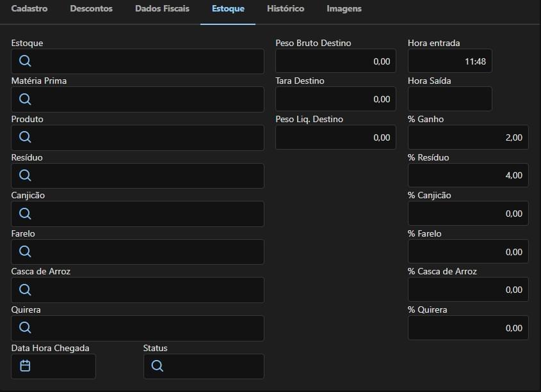Open the Data Hora Chegada calendar picker
Screen dimensions: 541x392
pos(25,366)
